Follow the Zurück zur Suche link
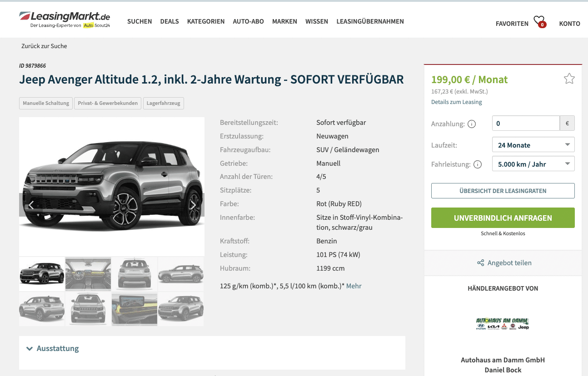This screenshot has width=588, height=376. tap(44, 46)
